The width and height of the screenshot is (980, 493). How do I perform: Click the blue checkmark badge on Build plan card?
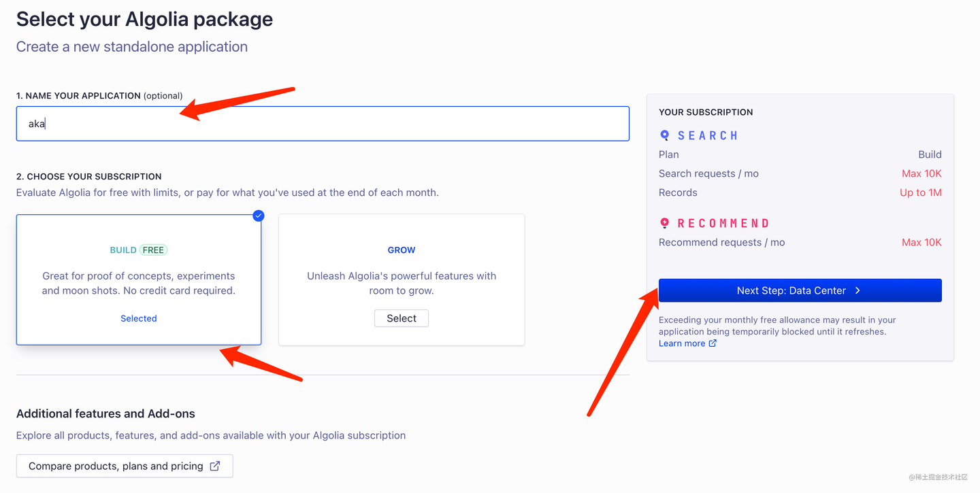coord(258,216)
